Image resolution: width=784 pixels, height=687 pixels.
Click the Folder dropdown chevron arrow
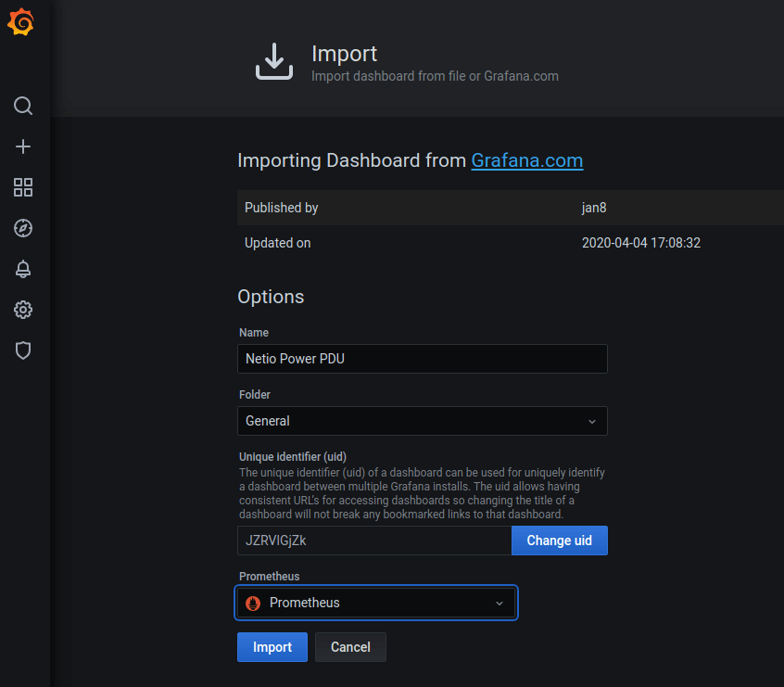pos(592,421)
